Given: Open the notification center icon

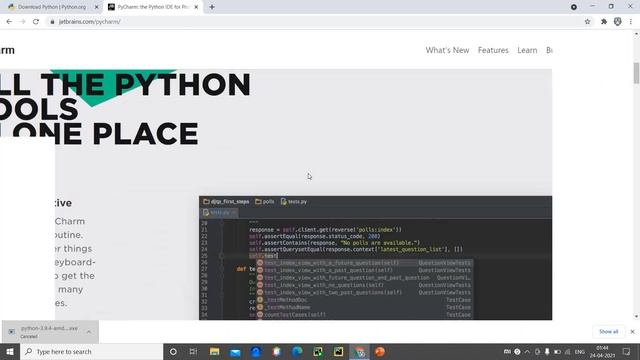Looking at the screenshot, I should coord(627,351).
